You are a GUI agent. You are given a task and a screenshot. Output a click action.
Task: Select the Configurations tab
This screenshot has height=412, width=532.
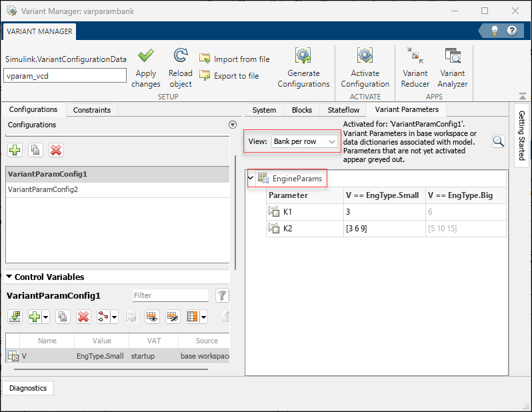click(x=33, y=109)
